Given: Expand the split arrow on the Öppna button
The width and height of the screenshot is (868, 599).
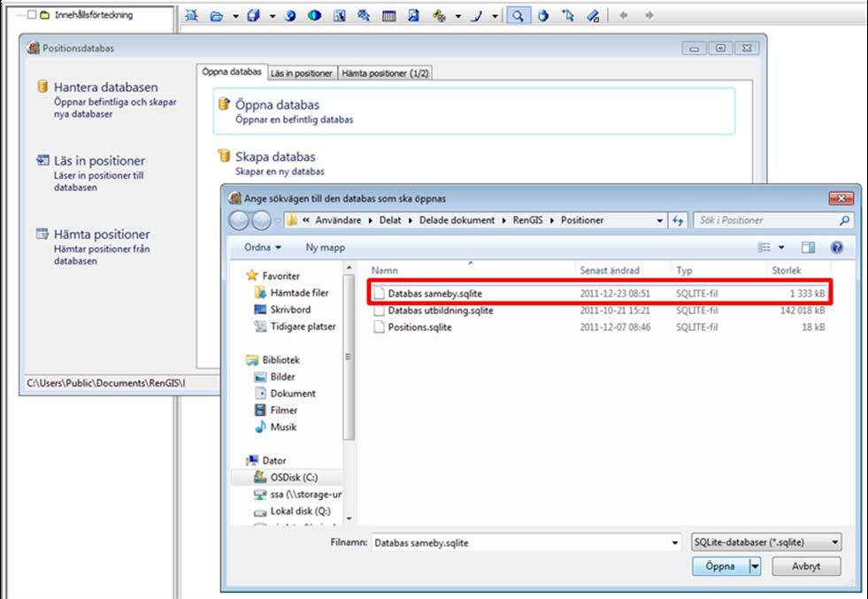Looking at the screenshot, I should (755, 566).
